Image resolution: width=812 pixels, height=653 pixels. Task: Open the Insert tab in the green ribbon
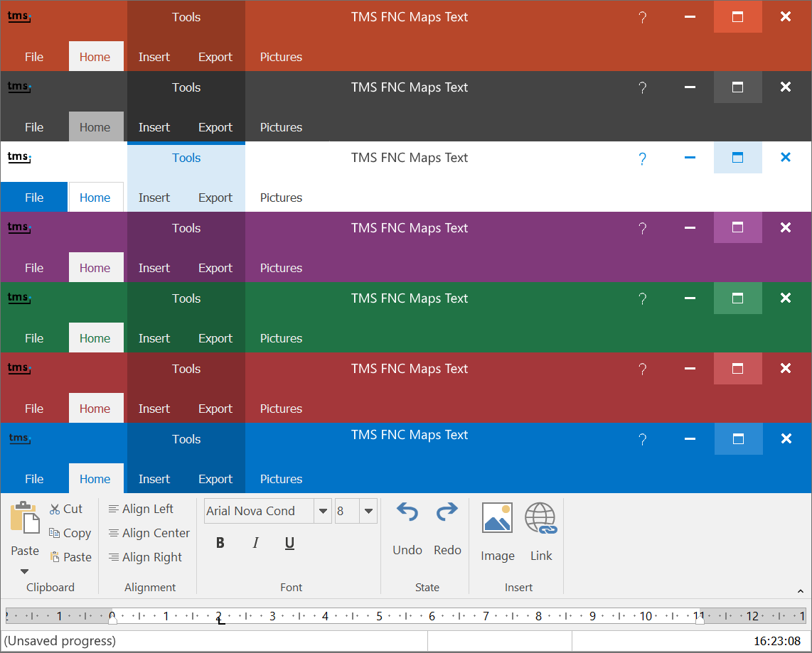pyautogui.click(x=154, y=338)
